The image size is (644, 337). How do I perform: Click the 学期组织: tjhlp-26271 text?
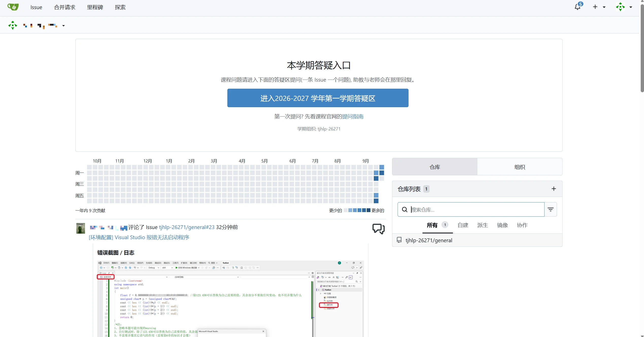pos(319,129)
